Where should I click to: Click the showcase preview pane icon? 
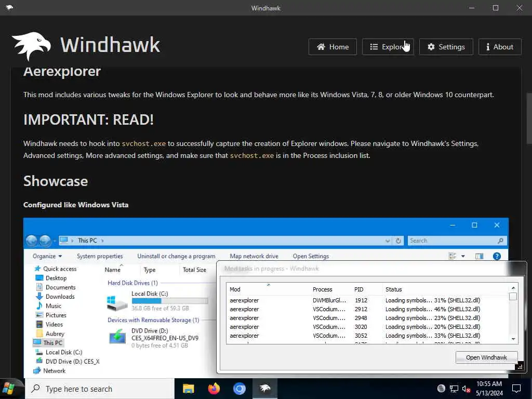479,256
